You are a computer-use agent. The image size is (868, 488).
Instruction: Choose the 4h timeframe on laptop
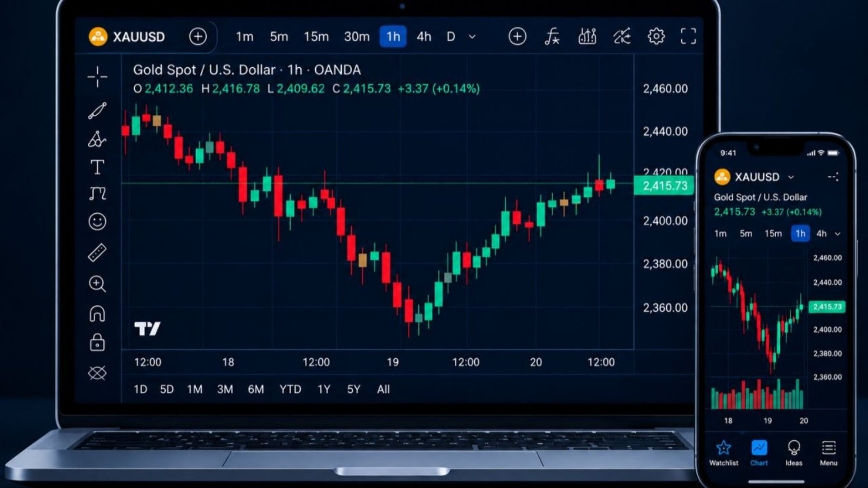tap(424, 37)
